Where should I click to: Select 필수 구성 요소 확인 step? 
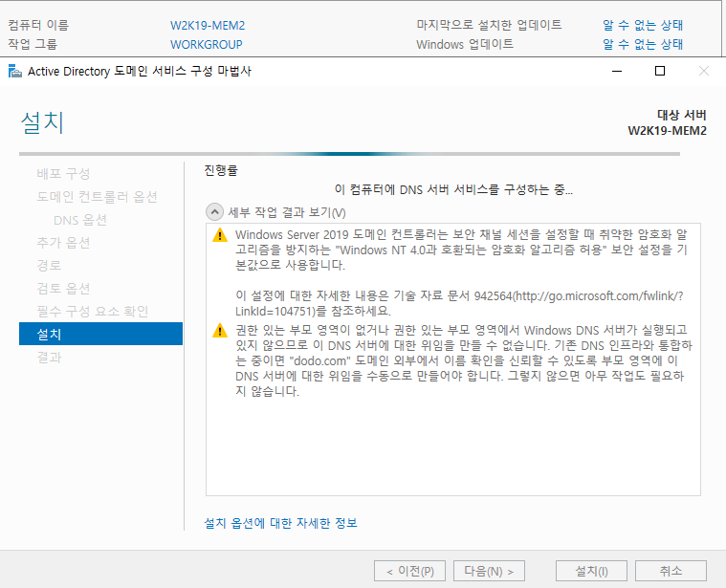point(93,312)
